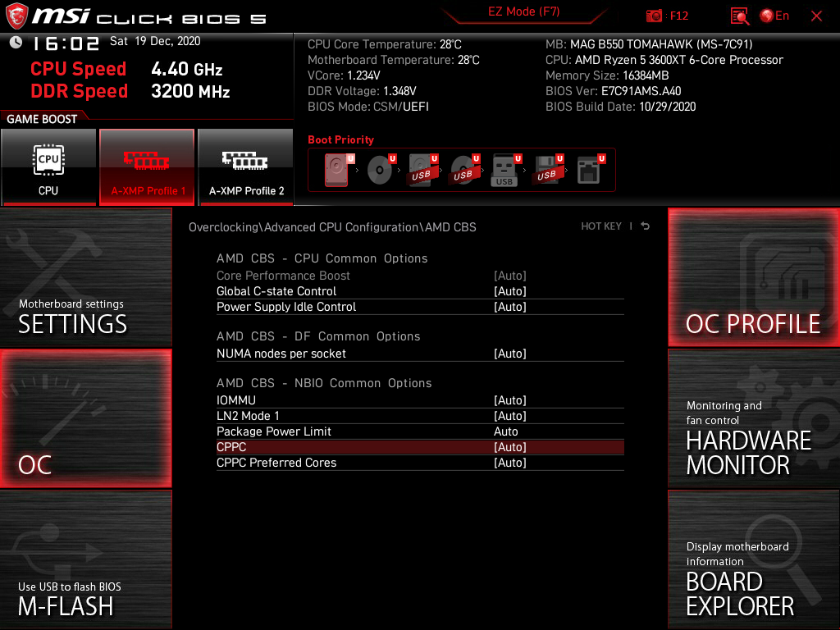Viewport: 840px width, 630px height.
Task: Click the AMD CBS - NBIO Common Options header
Action: pos(324,383)
